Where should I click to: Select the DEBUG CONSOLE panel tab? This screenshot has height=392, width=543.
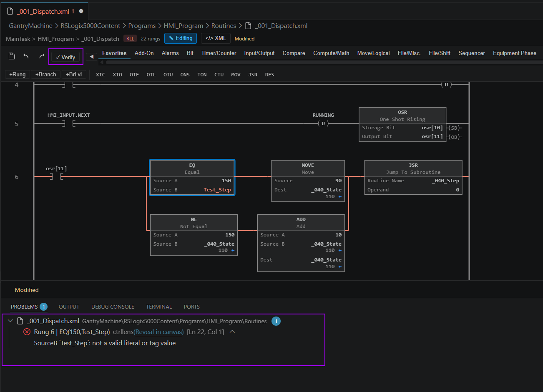coord(113,307)
